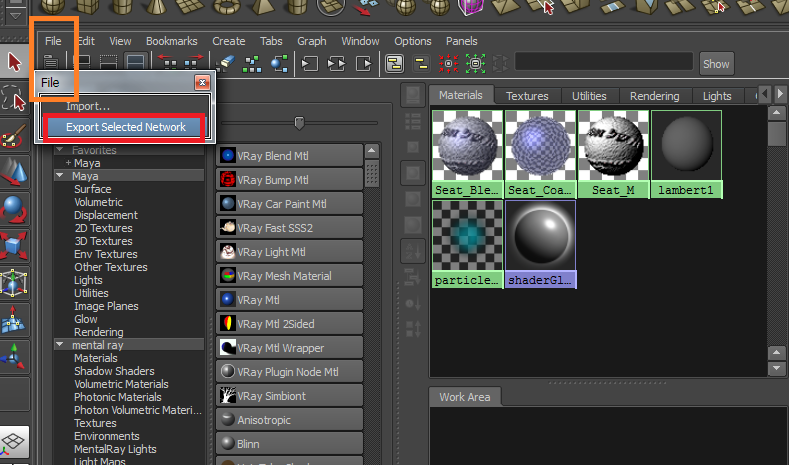Collapse the mental ray tree category

point(59,345)
